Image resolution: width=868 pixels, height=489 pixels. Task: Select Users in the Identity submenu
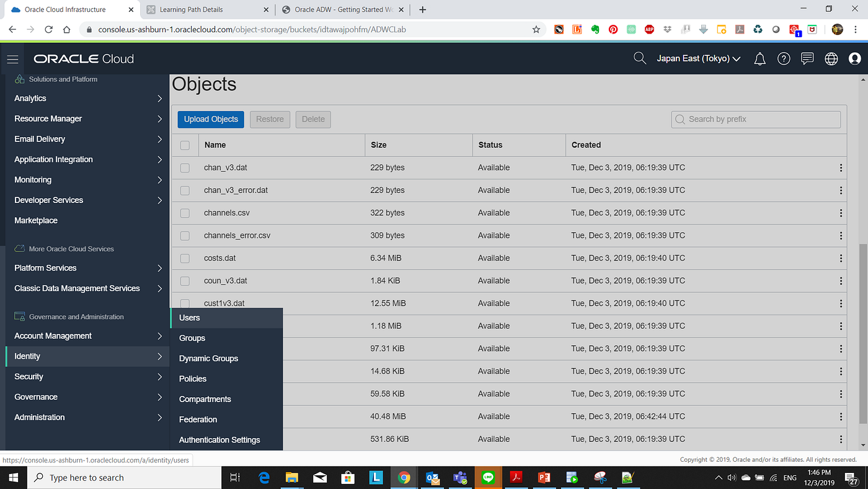pos(226,318)
